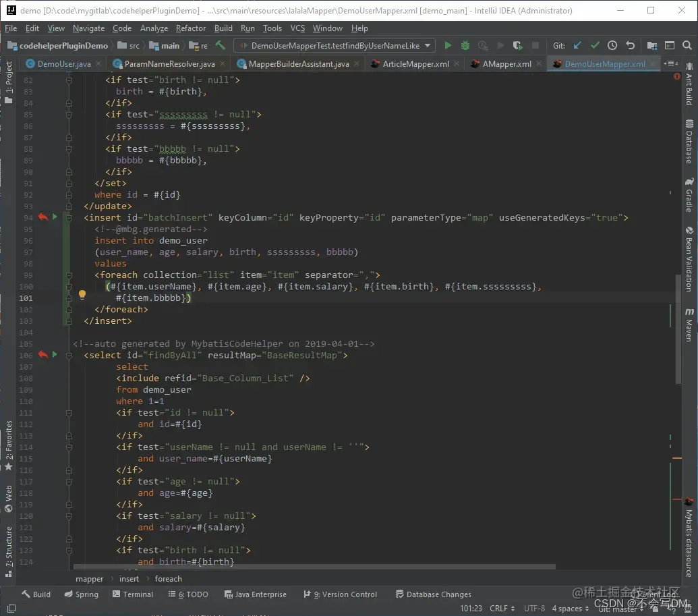Run the selected configuration with green play icon
The image size is (698, 616).
[x=448, y=45]
